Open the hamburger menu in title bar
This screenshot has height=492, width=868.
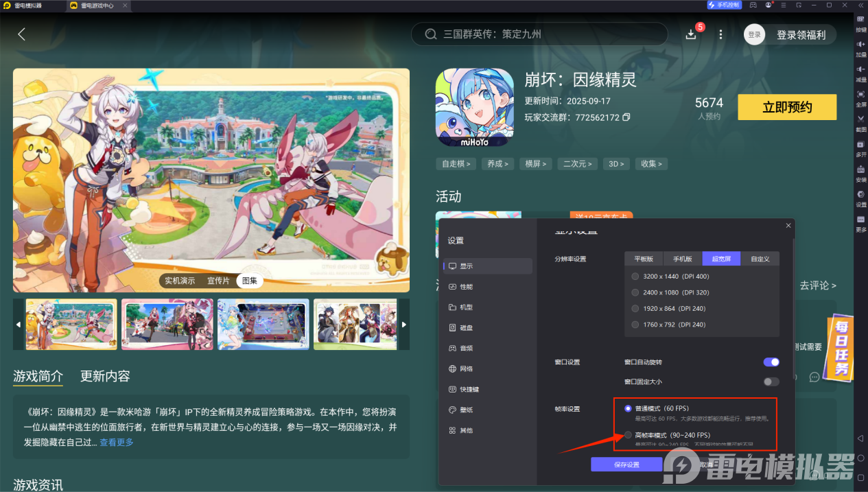[783, 5]
